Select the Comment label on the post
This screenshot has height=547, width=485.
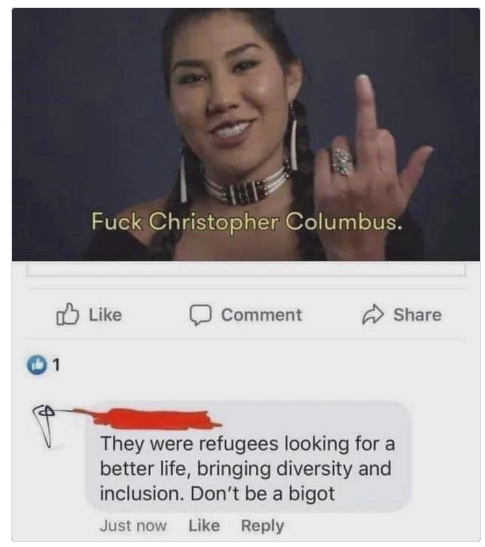coord(261,315)
